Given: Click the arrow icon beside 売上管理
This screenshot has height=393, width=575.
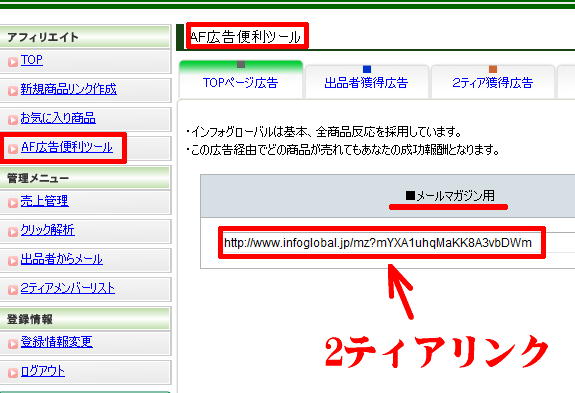Looking at the screenshot, I should 13,203.
